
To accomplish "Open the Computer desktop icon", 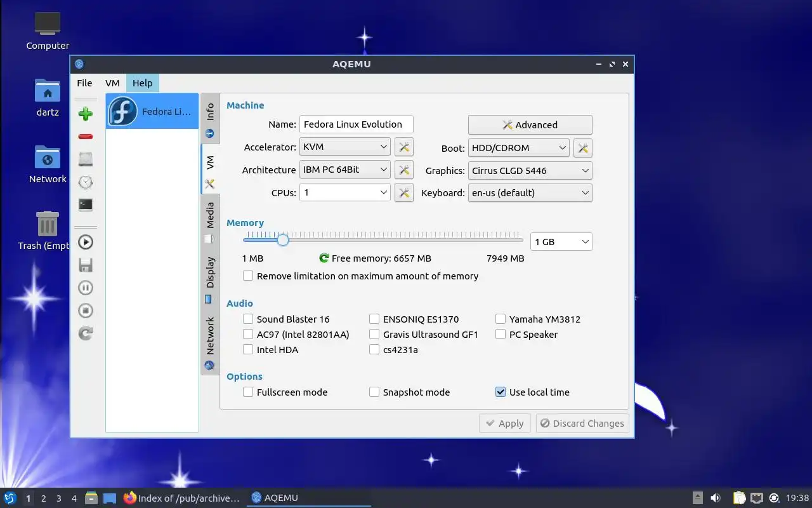I will pyautogui.click(x=48, y=32).
